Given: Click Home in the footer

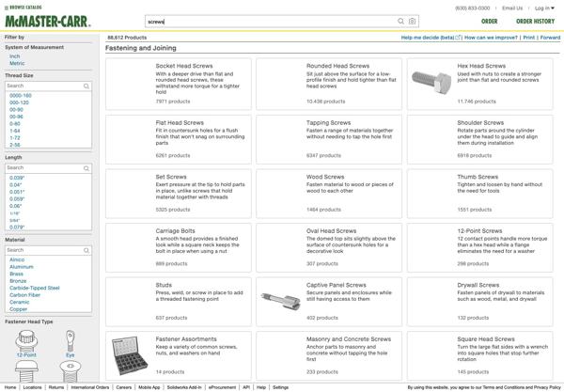Looking at the screenshot, I should pyautogui.click(x=10, y=387).
